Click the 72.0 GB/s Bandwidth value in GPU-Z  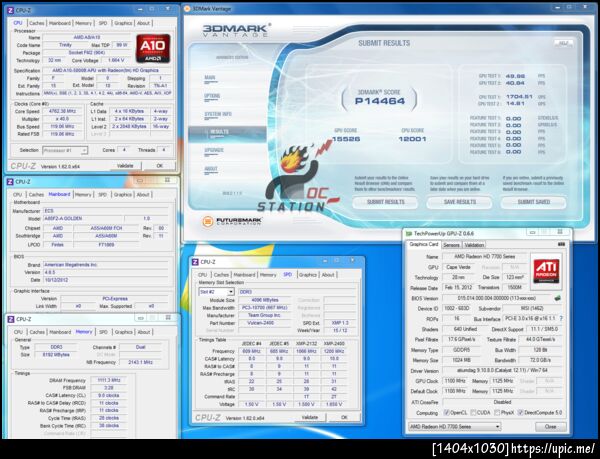540,360
